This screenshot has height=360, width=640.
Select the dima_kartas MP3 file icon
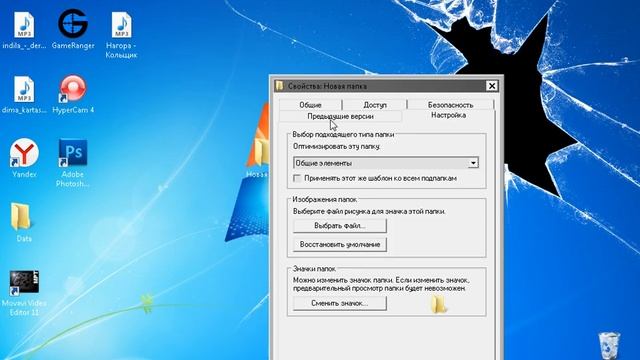[x=24, y=89]
